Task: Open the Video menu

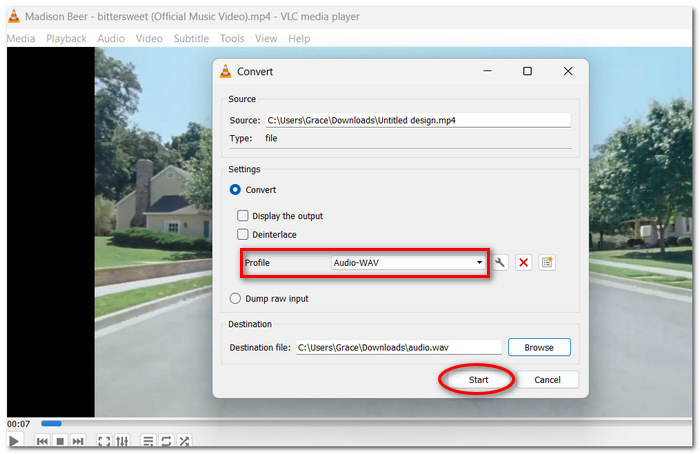Action: click(149, 38)
